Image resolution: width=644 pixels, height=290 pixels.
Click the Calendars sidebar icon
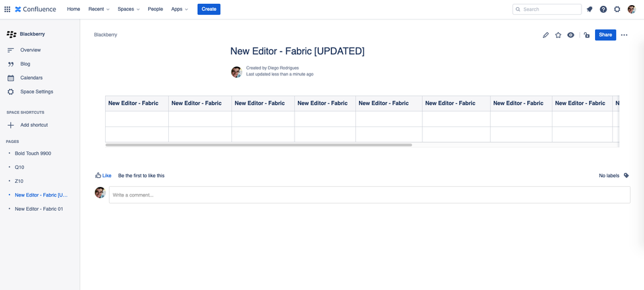pyautogui.click(x=11, y=78)
